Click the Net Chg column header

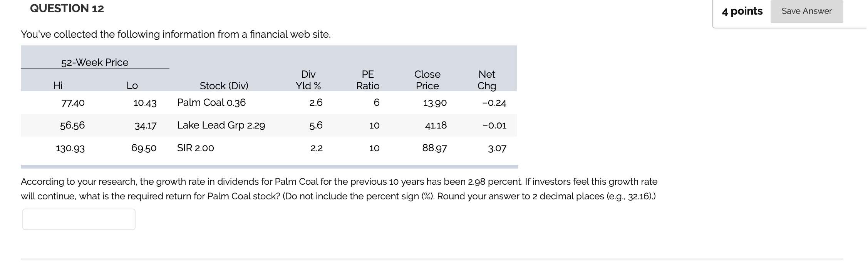[x=486, y=80]
